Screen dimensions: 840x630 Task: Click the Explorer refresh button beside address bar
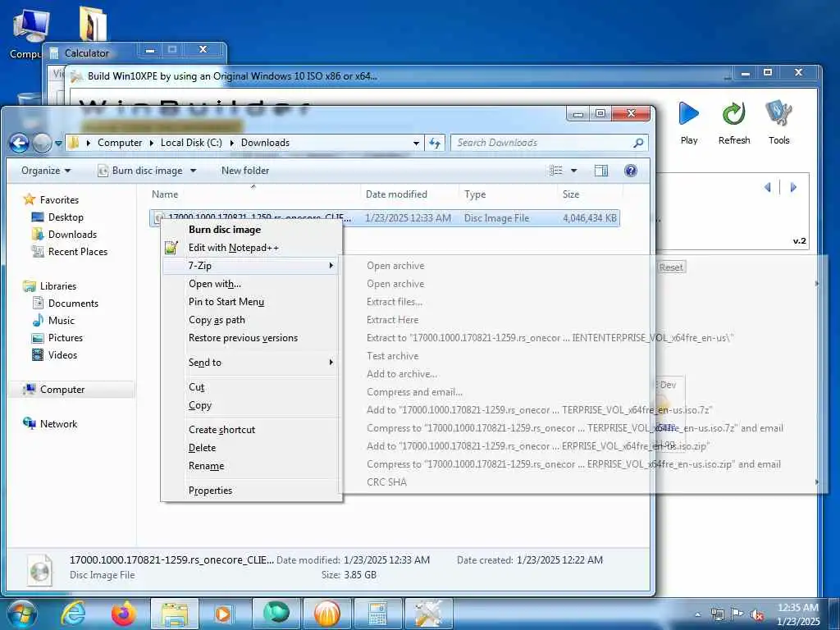[x=435, y=143]
